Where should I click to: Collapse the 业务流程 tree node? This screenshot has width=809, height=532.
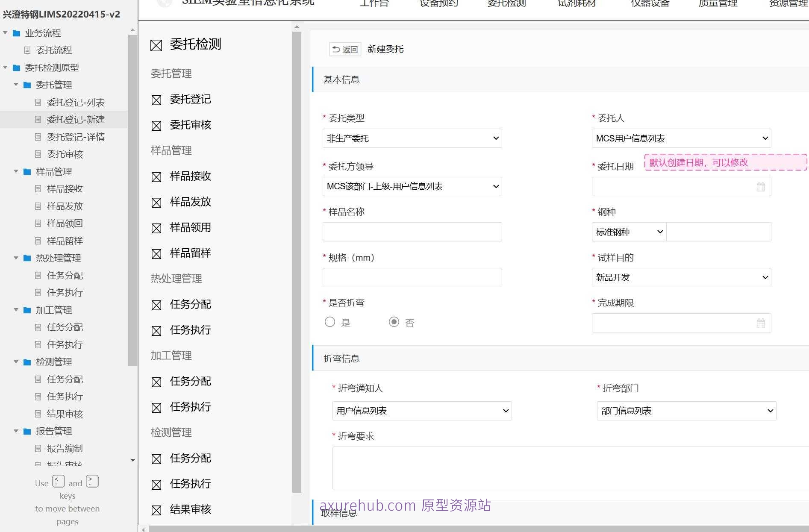pyautogui.click(x=5, y=32)
